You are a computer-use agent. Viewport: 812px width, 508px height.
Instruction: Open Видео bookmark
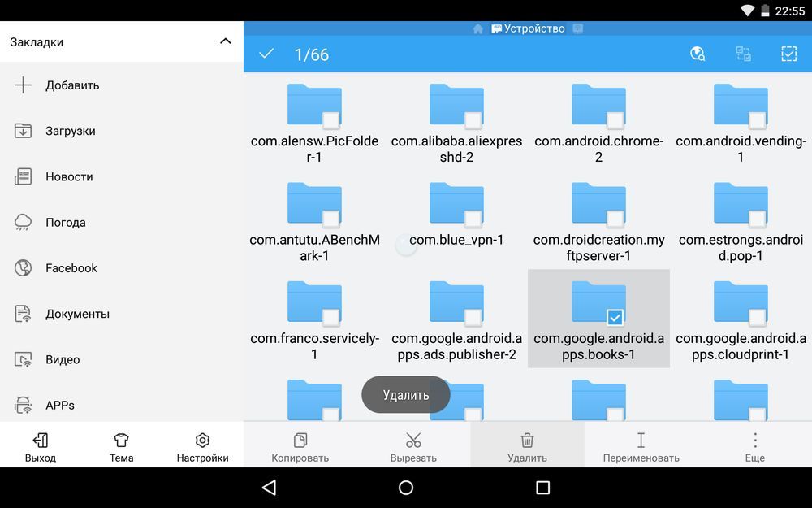[122, 359]
